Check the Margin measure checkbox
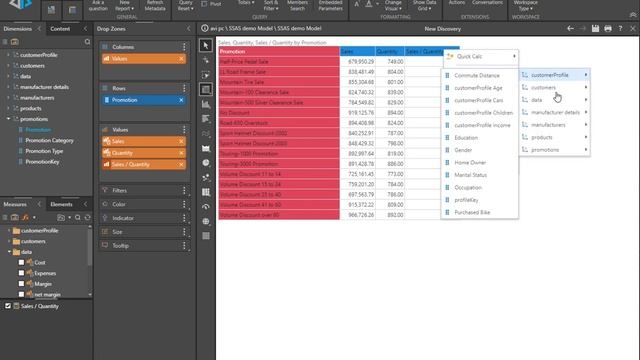Viewport: 640px width, 360px height. [21, 284]
